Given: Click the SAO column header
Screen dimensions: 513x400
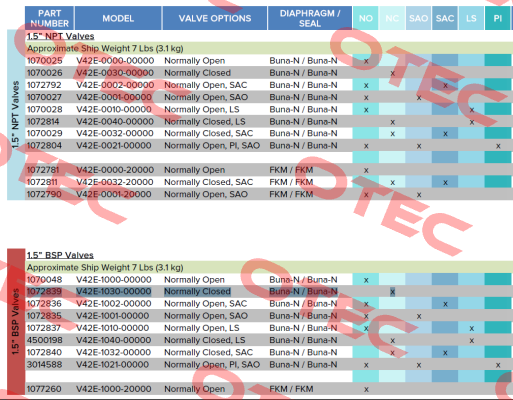Looking at the screenshot, I should pos(418,18).
